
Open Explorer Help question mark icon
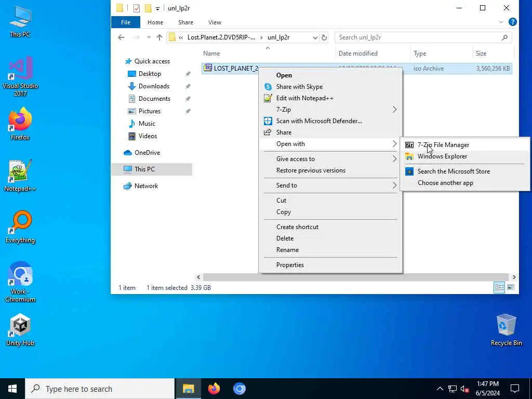click(513, 22)
